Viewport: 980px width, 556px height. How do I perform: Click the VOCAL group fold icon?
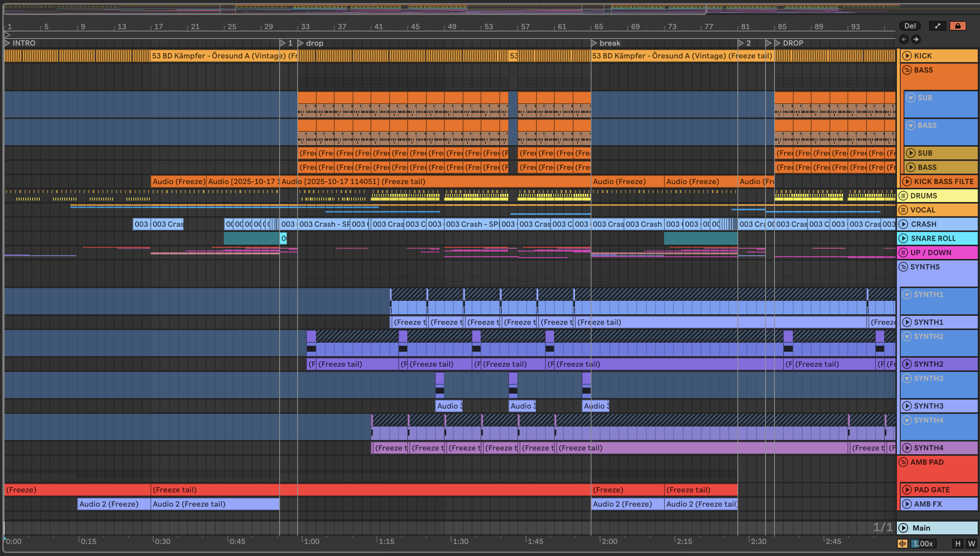(903, 210)
